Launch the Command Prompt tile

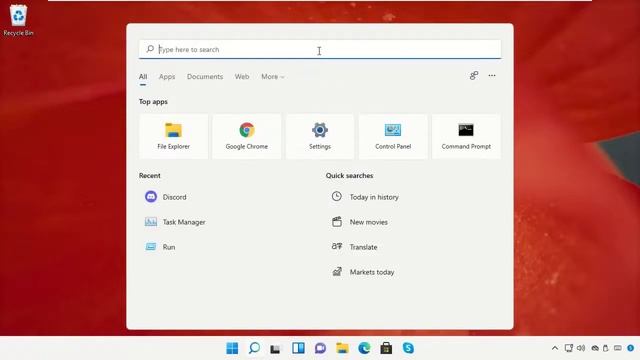tap(466, 136)
